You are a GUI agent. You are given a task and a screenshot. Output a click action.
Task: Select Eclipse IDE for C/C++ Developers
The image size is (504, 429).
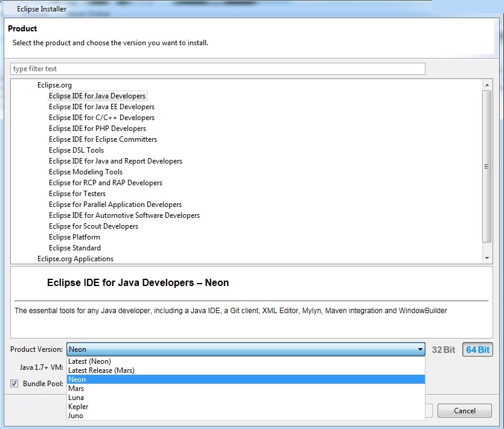pyautogui.click(x=101, y=118)
